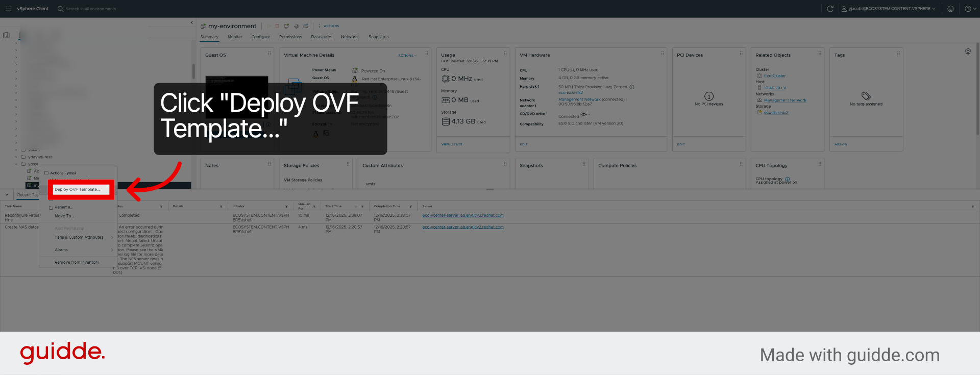
Task: Click the drag handle on VM Hardware card
Action: coord(663,53)
